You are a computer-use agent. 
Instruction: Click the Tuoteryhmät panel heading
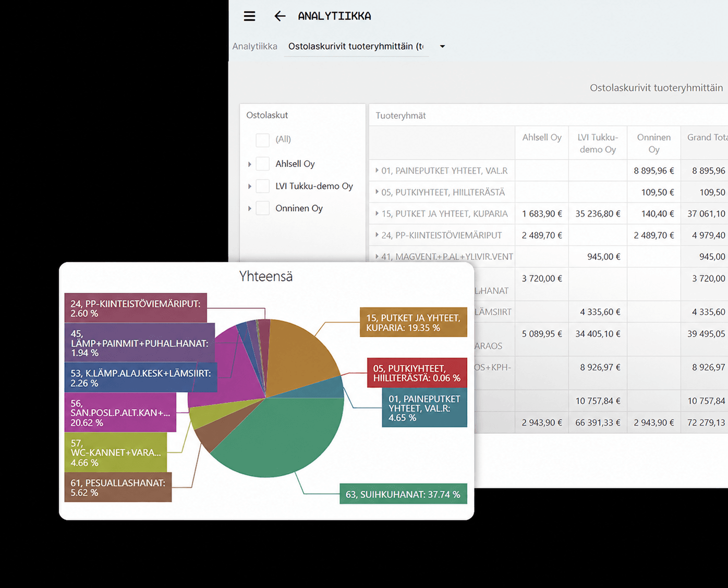[401, 115]
